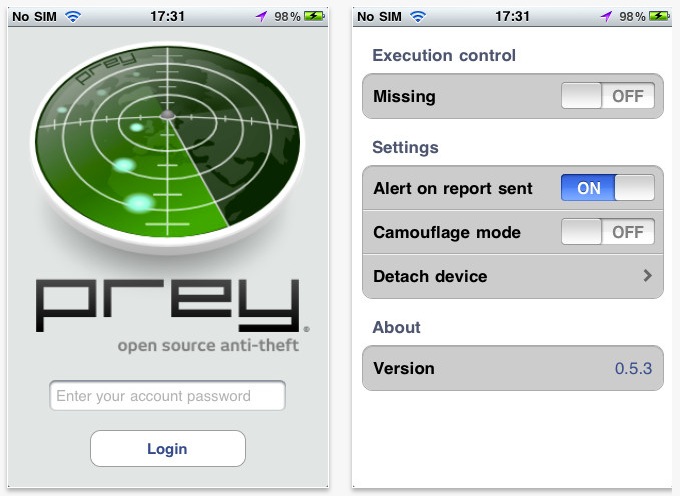The image size is (680, 496).
Task: Select the Detach device row
Action: click(x=513, y=276)
